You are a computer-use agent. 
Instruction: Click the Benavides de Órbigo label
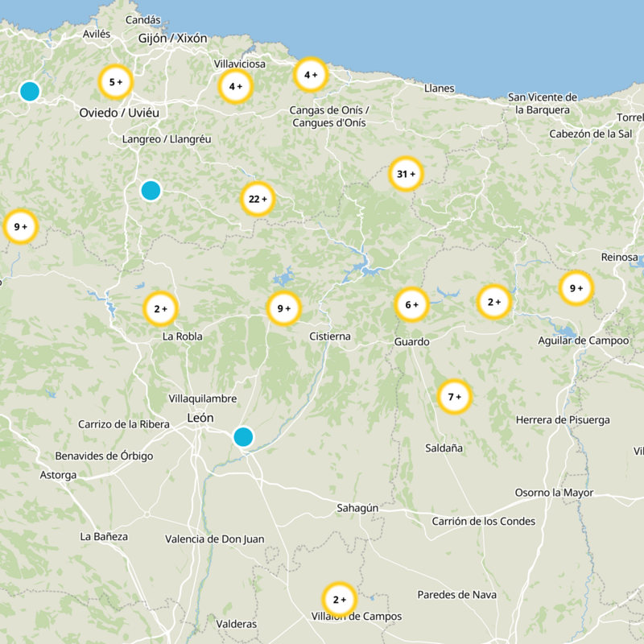[105, 456]
